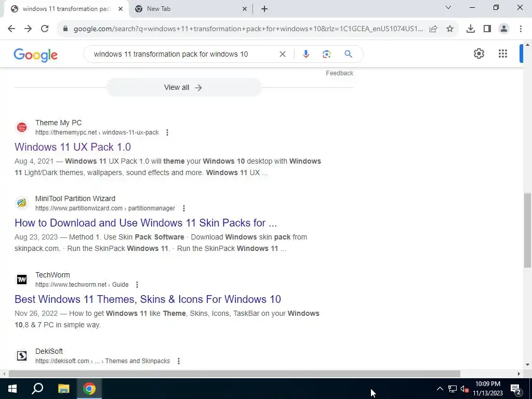This screenshot has height=399, width=532.
Task: Open muted volume tray icon
Action: coord(464,389)
